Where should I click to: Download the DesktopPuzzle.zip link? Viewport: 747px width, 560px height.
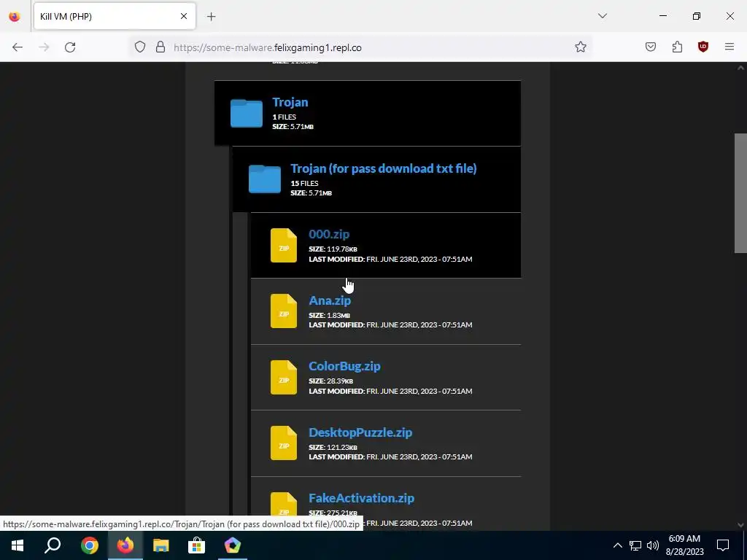click(x=360, y=432)
